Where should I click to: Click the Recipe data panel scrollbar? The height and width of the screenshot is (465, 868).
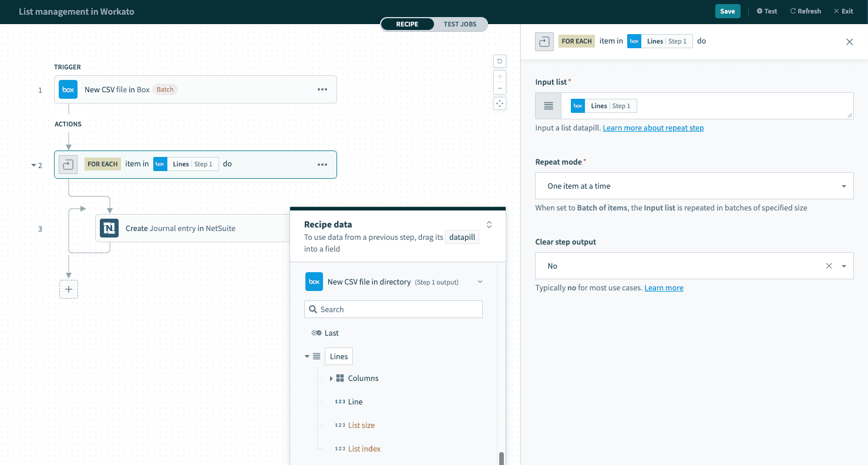[x=501, y=457]
